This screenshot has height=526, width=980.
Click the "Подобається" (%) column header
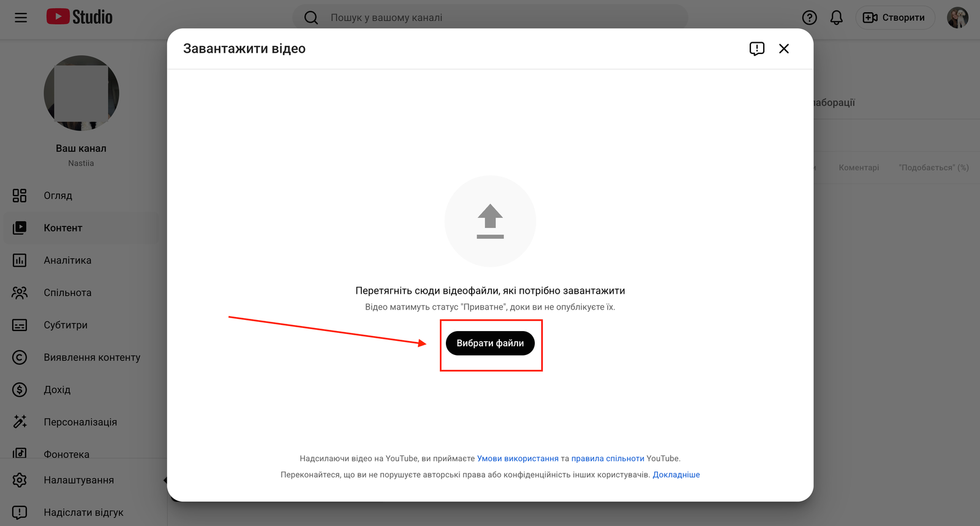click(934, 168)
